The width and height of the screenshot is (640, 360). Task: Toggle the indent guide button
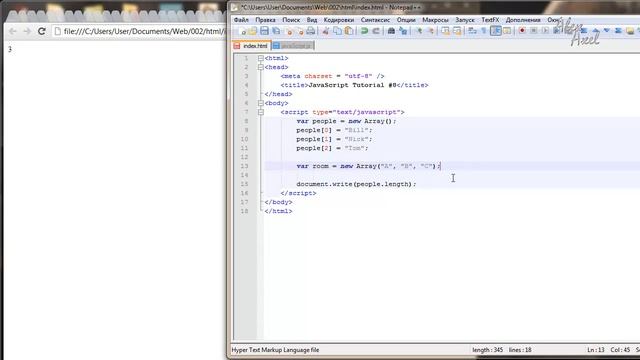coord(496,31)
